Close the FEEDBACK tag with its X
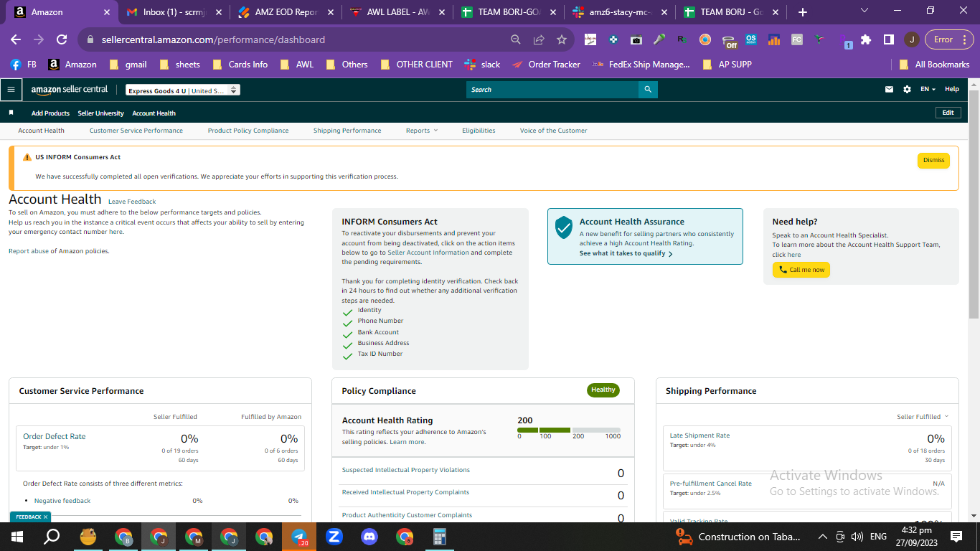This screenshot has height=551, width=980. [45, 517]
